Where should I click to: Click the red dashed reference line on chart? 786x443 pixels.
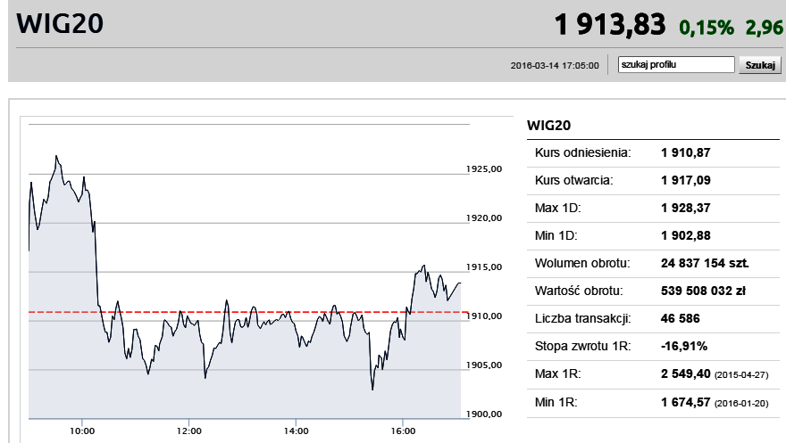248,312
